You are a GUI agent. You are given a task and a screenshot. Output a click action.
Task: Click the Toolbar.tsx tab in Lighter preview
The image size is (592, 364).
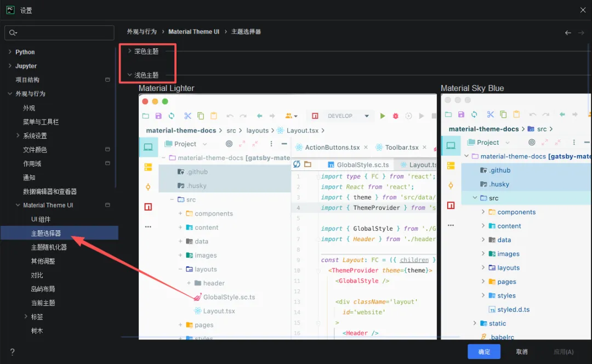402,147
